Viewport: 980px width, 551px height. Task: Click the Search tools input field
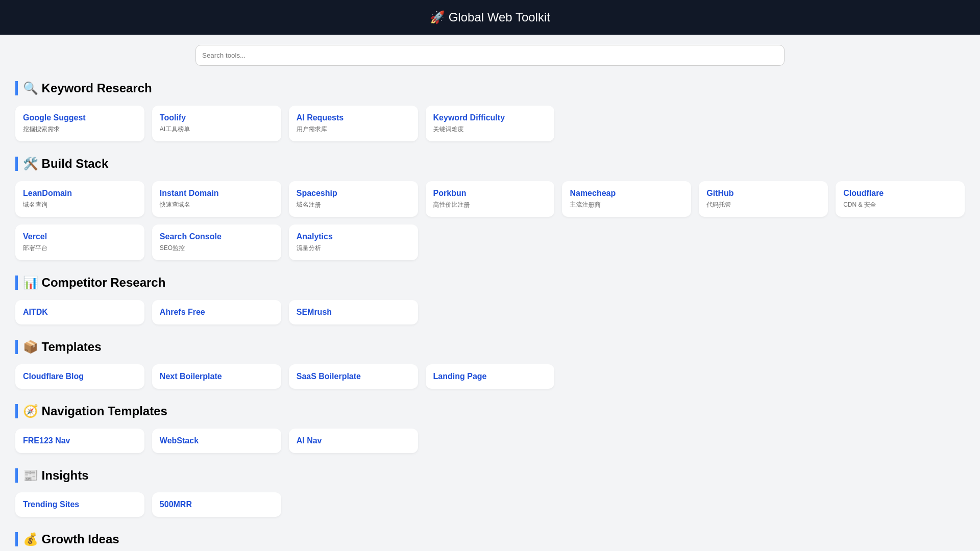(x=489, y=55)
